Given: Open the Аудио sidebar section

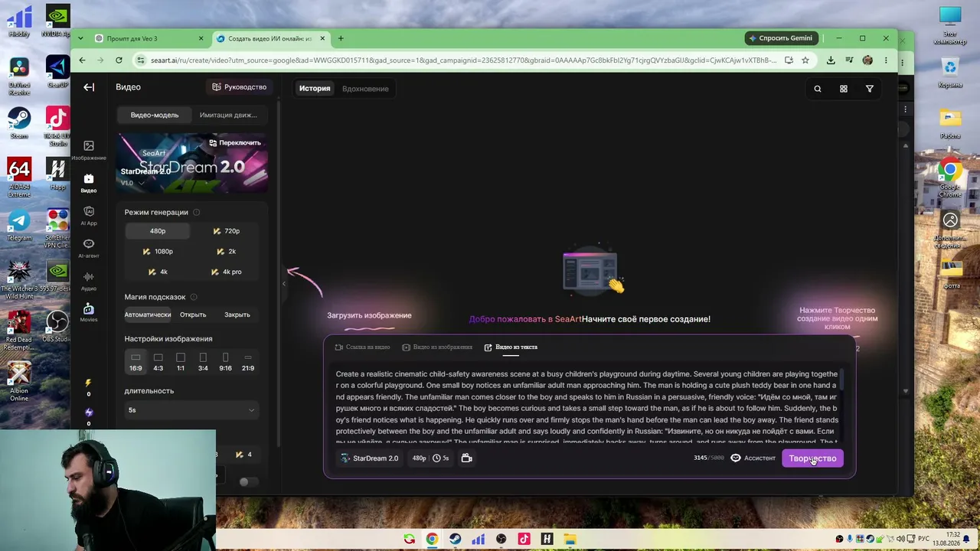Looking at the screenshot, I should tap(89, 281).
